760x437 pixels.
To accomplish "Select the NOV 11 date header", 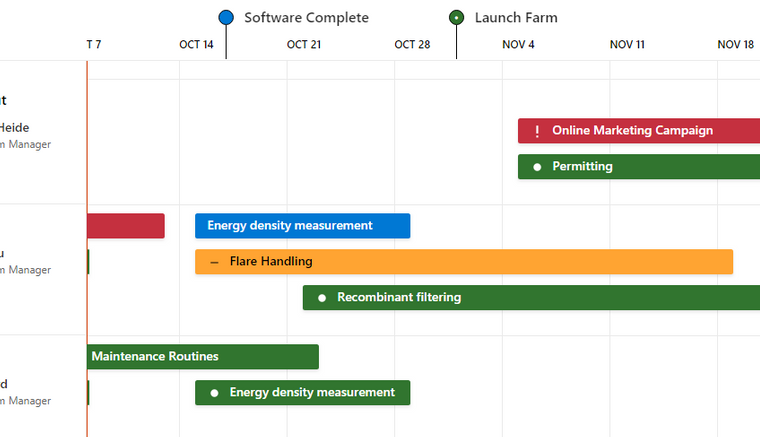I will tap(627, 45).
